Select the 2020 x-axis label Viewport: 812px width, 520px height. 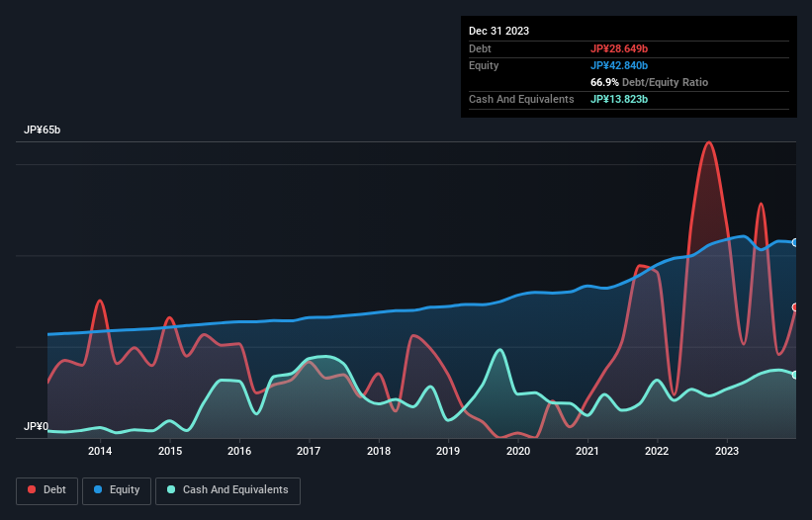[518, 451]
